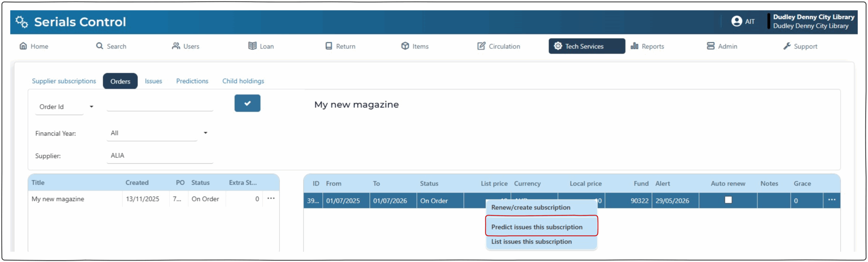868x262 pixels.
Task: Click the Home house icon
Action: coord(23,46)
